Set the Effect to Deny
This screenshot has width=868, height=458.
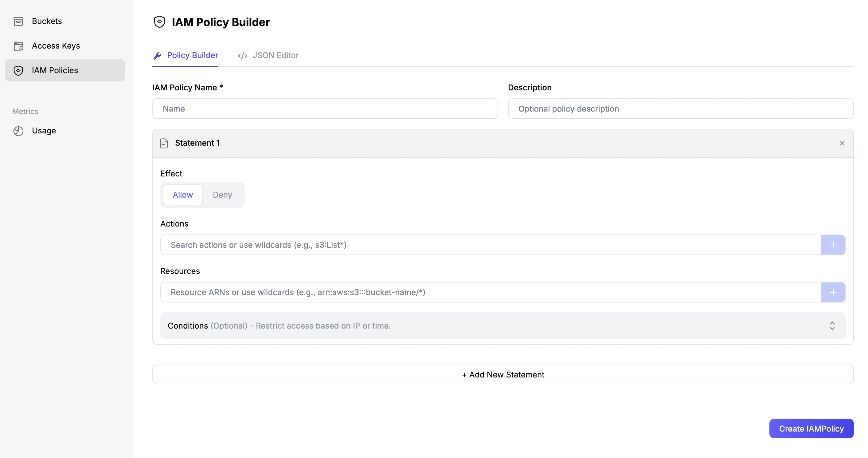point(222,195)
